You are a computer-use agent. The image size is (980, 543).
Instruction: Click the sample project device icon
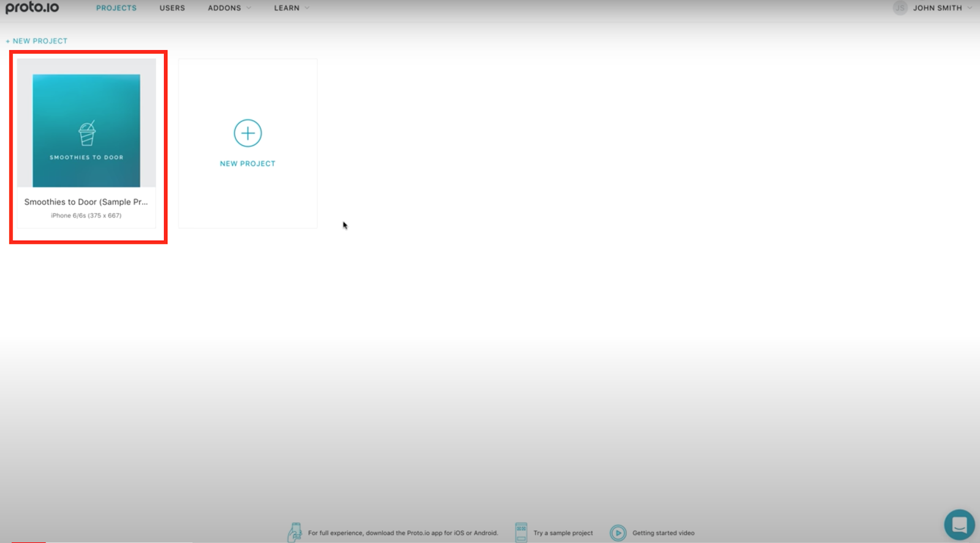[521, 532]
